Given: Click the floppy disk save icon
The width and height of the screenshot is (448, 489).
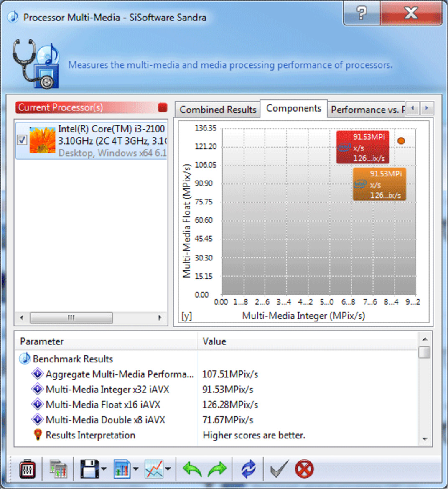Looking at the screenshot, I should tap(89, 469).
